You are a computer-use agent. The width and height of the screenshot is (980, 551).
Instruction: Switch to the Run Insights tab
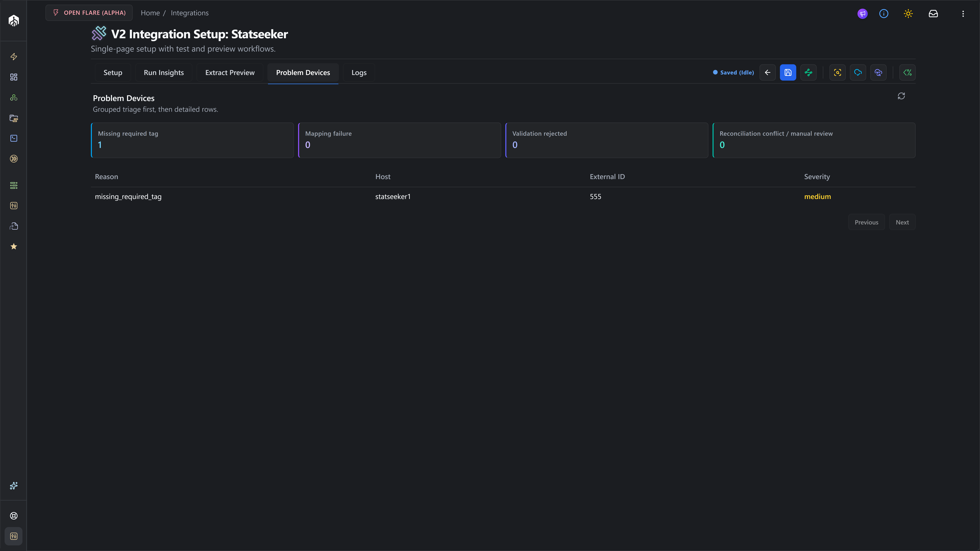coord(164,72)
